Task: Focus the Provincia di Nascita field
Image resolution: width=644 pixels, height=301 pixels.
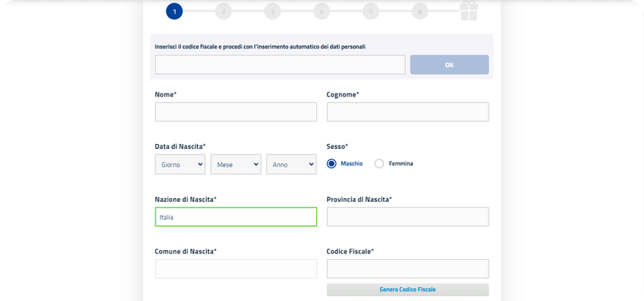Action: [407, 216]
